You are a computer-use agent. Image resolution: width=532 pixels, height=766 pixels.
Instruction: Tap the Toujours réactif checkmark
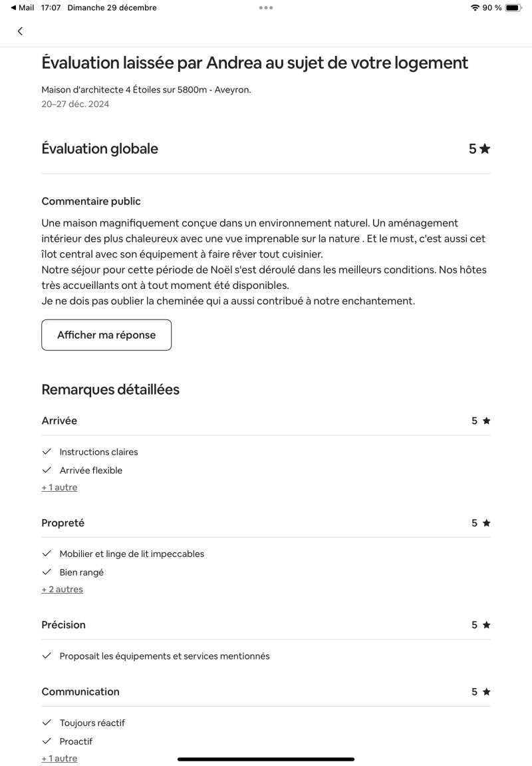pyautogui.click(x=47, y=723)
